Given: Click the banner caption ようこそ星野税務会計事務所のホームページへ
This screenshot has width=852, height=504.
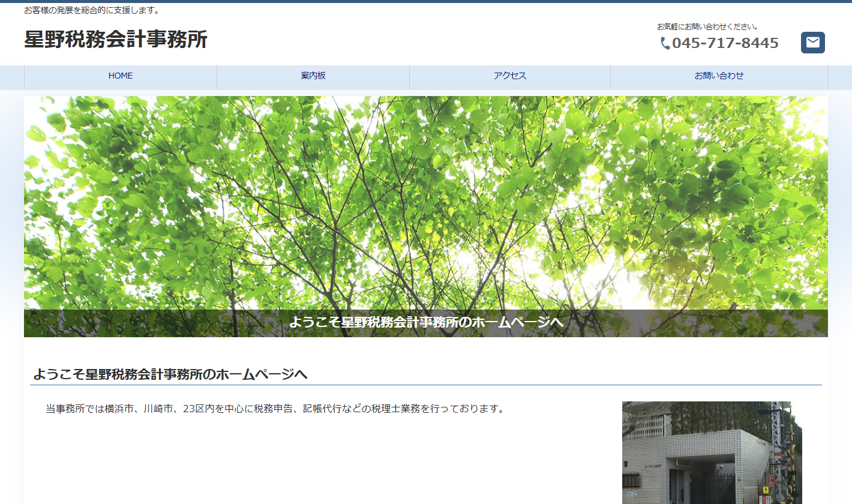Looking at the screenshot, I should pyautogui.click(x=426, y=322).
